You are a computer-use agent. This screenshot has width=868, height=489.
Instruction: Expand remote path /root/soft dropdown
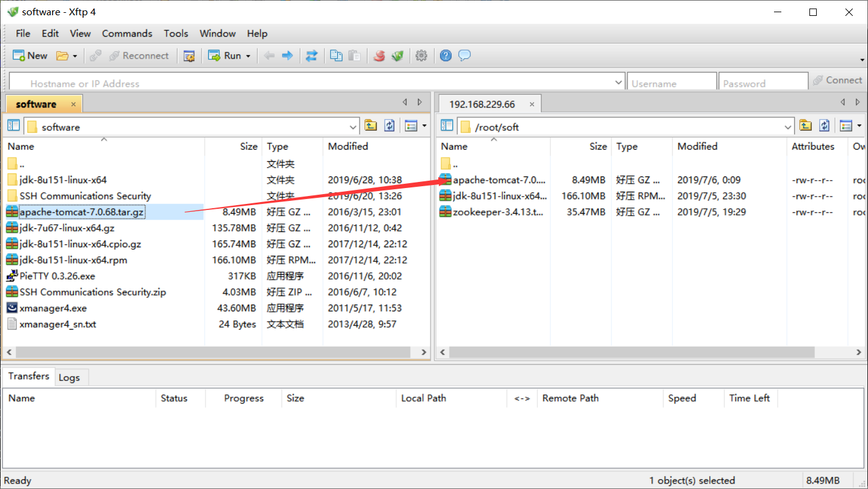tap(787, 127)
